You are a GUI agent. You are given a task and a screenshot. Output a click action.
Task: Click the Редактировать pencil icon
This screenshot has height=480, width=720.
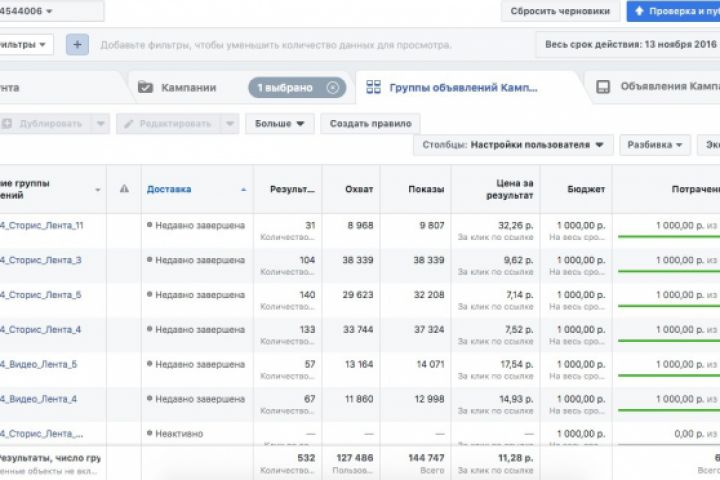click(x=127, y=124)
